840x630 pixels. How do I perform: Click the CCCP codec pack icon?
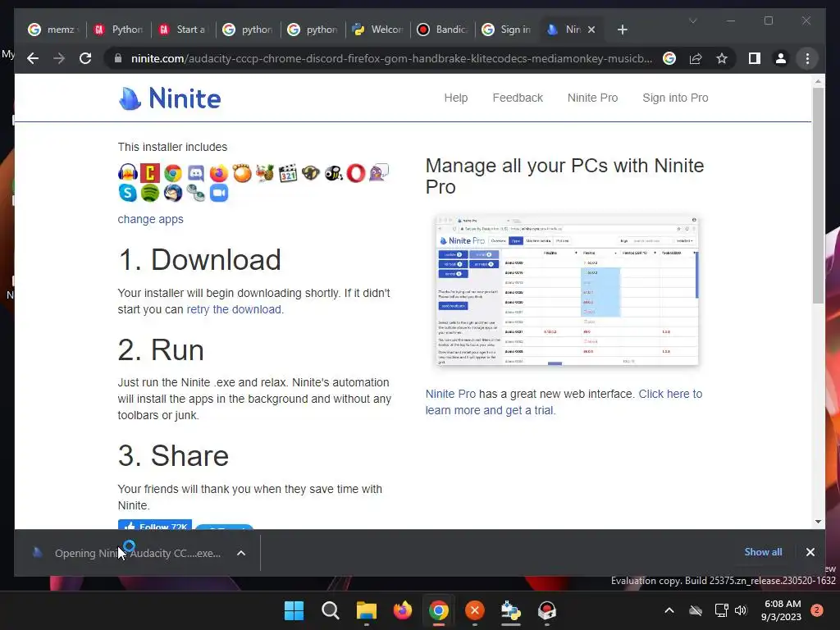click(x=150, y=172)
